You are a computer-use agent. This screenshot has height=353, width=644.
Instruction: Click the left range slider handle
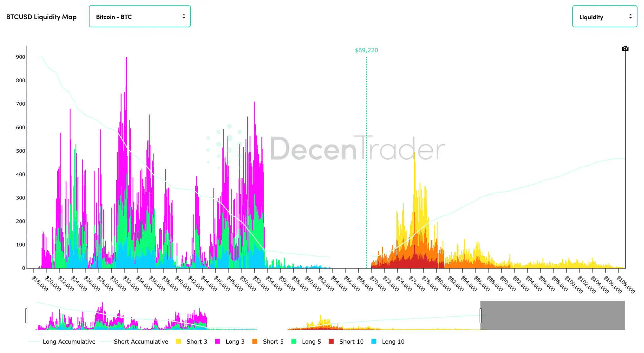tap(26, 316)
